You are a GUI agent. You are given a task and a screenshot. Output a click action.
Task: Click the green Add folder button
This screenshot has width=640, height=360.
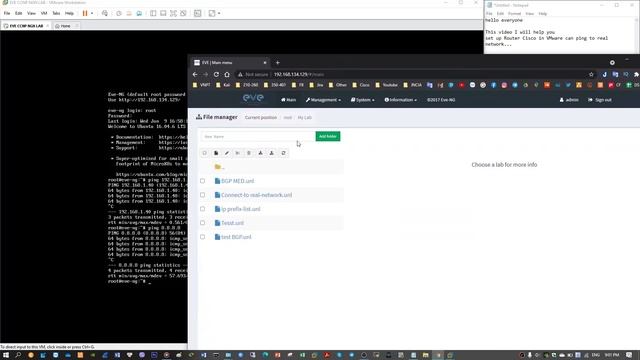(x=328, y=136)
